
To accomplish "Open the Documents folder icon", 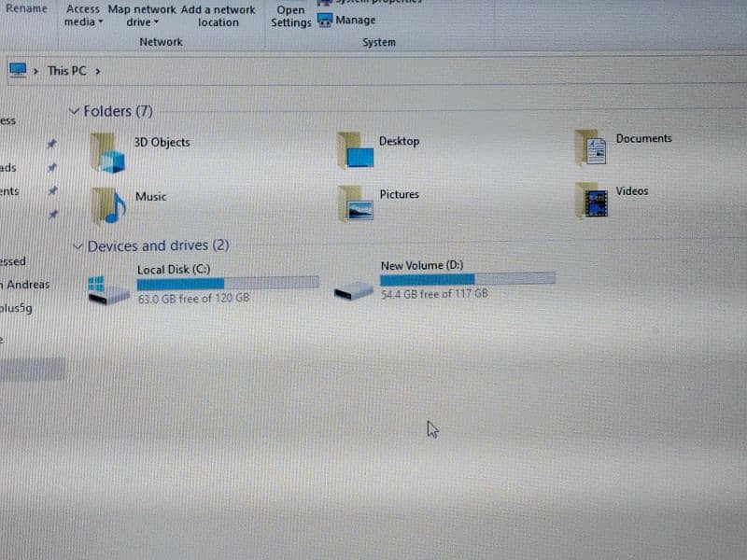I will (x=591, y=147).
